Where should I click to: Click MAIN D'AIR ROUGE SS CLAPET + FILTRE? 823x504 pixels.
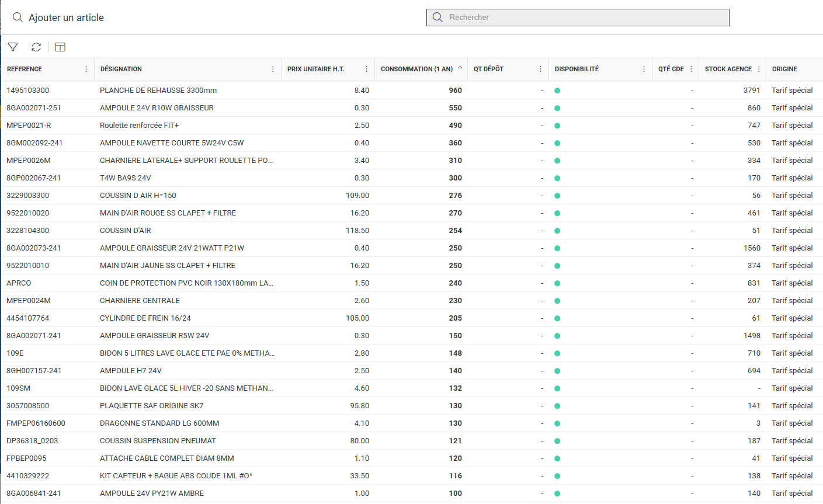pyautogui.click(x=168, y=213)
